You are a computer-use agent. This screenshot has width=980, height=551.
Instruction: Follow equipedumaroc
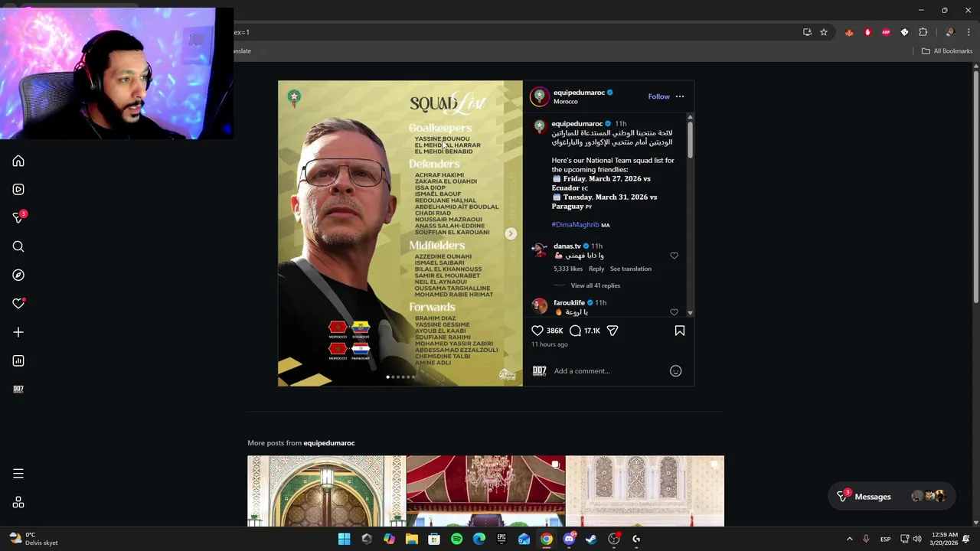pyautogui.click(x=658, y=96)
